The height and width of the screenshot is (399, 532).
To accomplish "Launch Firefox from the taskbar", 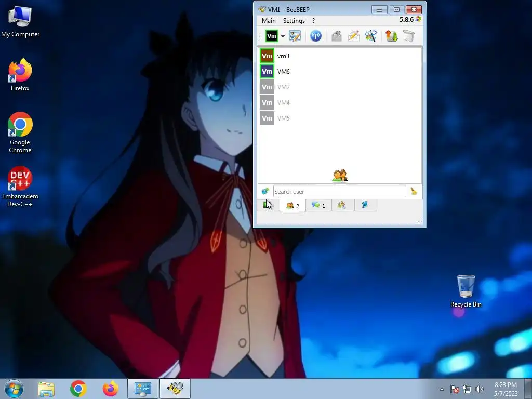I will pyautogui.click(x=111, y=389).
